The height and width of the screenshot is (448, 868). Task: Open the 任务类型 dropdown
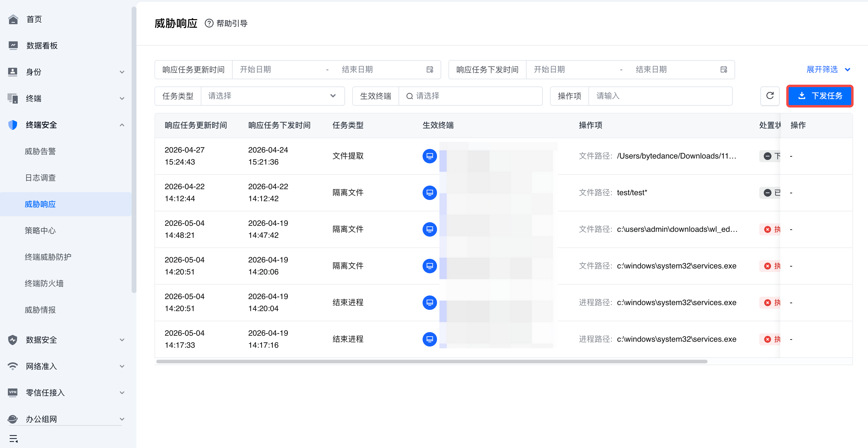point(273,96)
